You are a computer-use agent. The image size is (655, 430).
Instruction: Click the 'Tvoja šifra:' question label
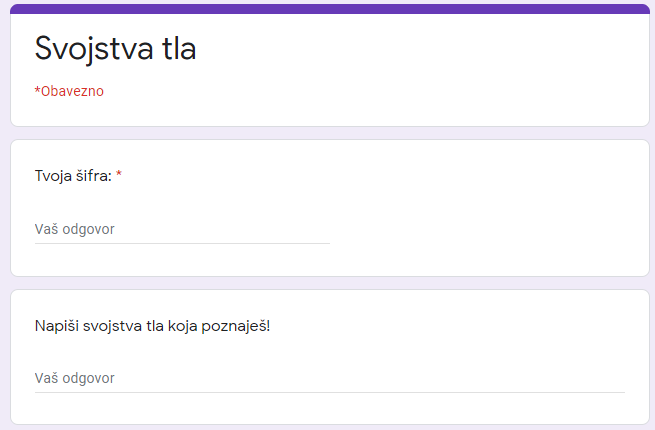tap(73, 176)
